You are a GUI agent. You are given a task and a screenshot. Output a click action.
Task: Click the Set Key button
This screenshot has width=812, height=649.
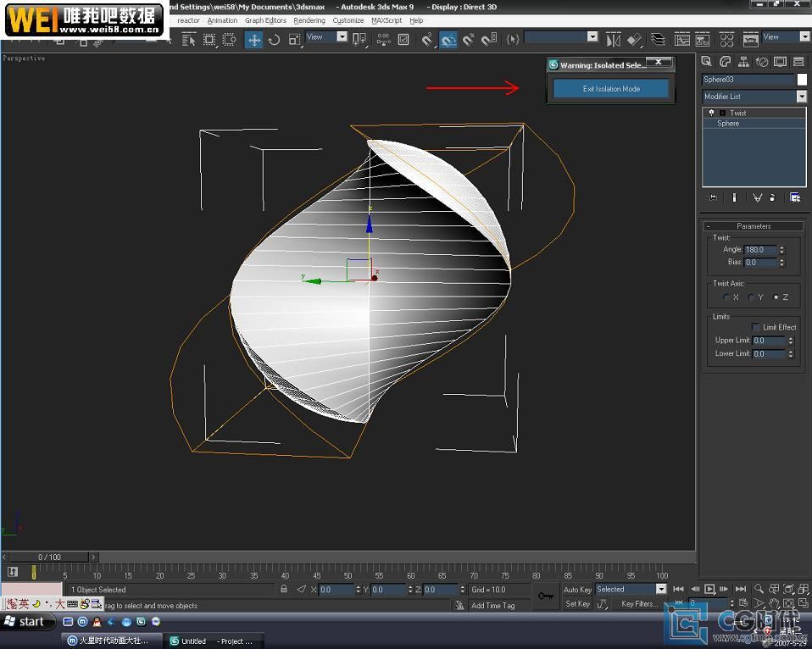577,603
